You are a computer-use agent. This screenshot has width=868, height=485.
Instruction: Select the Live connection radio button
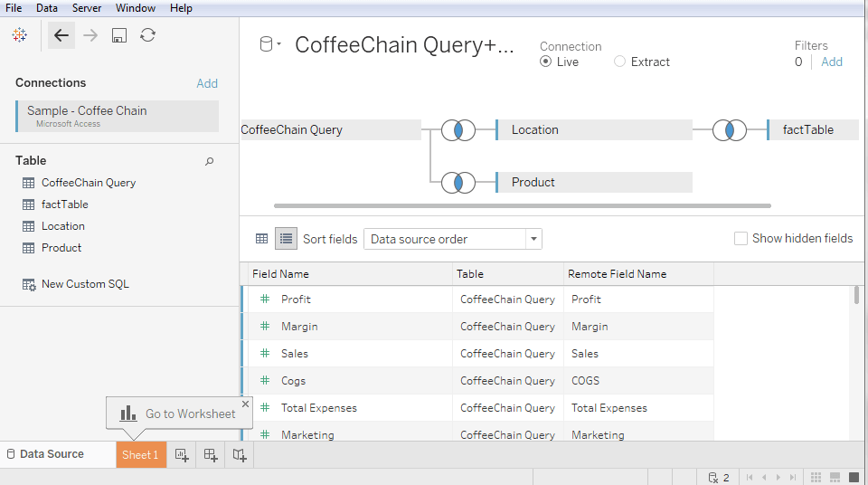[x=546, y=62]
